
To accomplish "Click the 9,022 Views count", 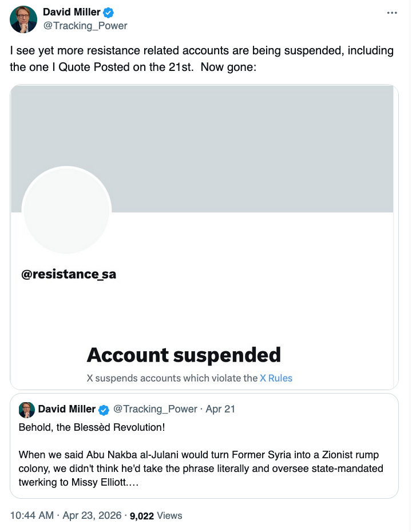I will (x=156, y=515).
